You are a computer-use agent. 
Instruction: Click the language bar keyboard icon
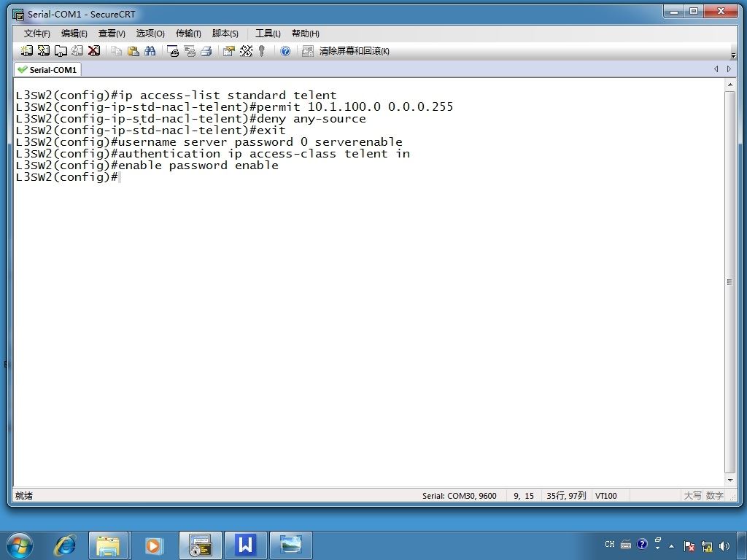coord(626,544)
